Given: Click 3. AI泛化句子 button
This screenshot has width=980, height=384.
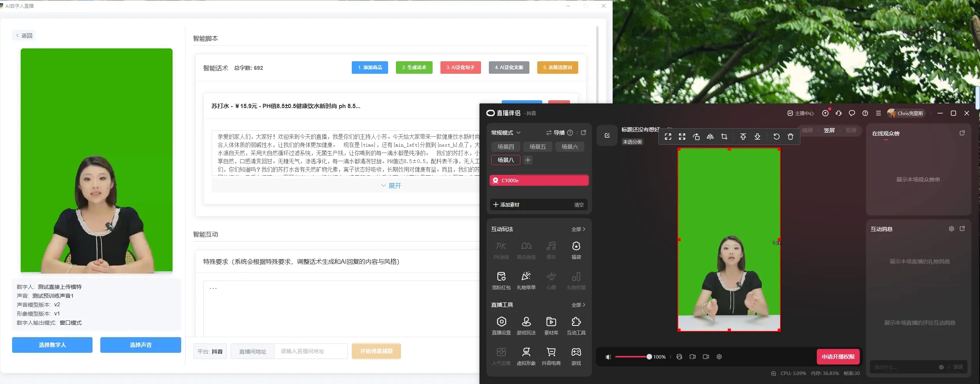Looking at the screenshot, I should click(x=460, y=68).
